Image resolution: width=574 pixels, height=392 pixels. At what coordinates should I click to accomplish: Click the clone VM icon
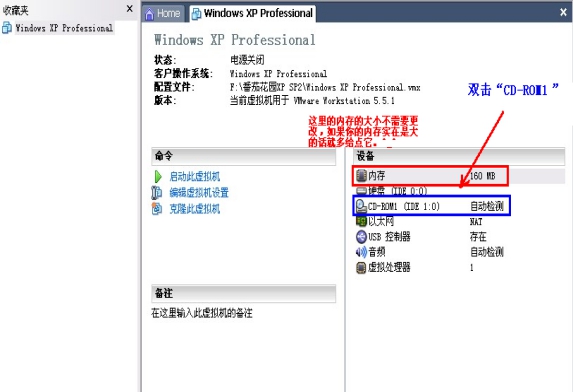[157, 209]
